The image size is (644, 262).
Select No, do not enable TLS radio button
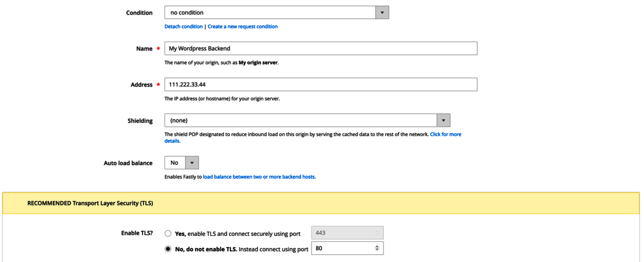168,249
